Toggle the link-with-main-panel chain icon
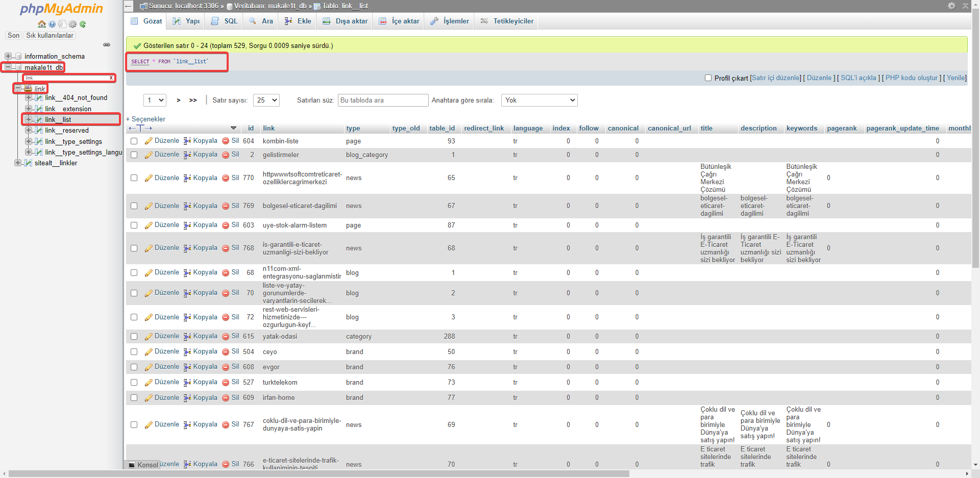The height and width of the screenshot is (478, 980). [107, 45]
